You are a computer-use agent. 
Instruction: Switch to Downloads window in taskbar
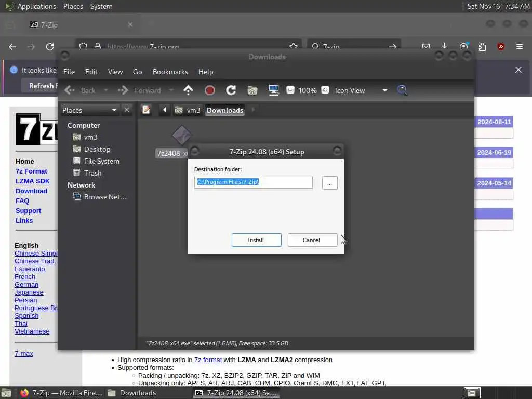tap(132, 393)
